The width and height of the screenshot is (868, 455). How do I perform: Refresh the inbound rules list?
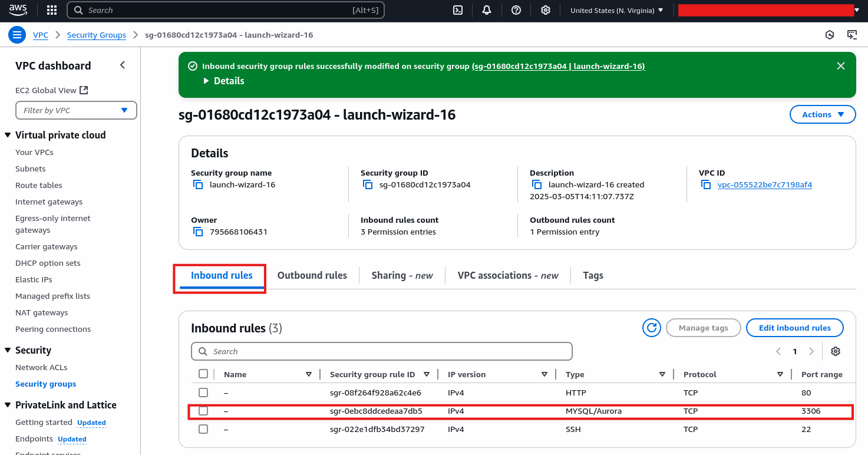(x=651, y=328)
